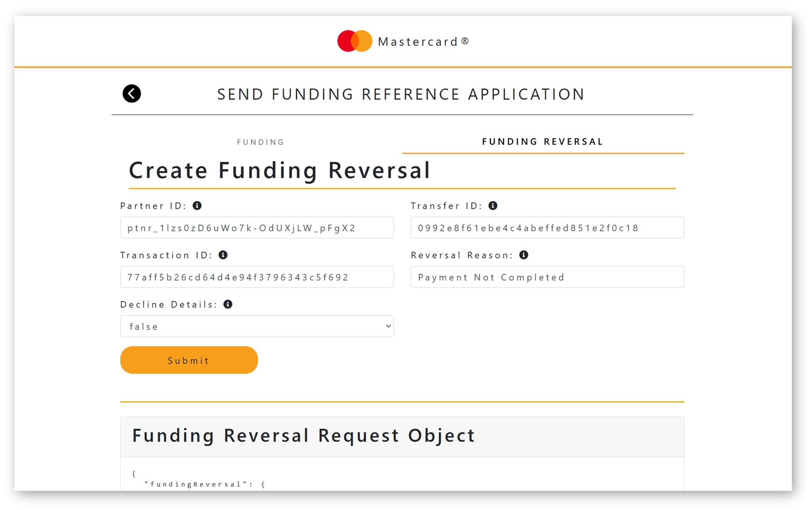Click the Payment Not Completed field
The image size is (812, 510).
[x=547, y=277]
